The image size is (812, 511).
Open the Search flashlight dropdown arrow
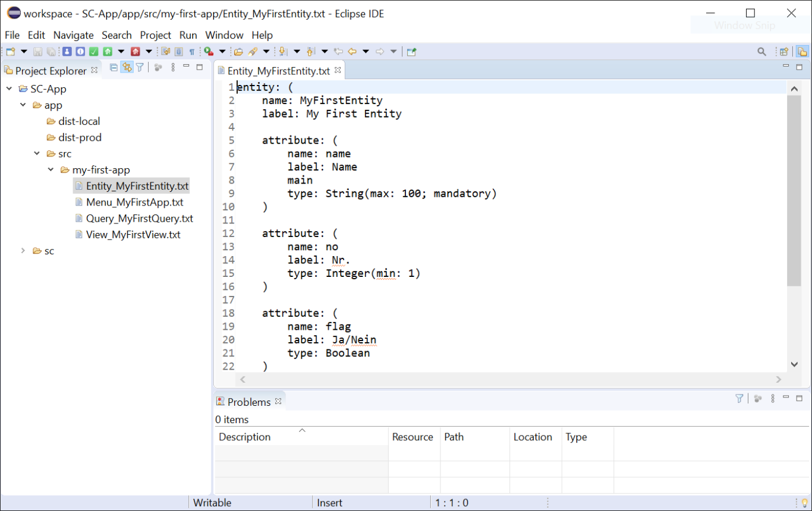pos(266,52)
